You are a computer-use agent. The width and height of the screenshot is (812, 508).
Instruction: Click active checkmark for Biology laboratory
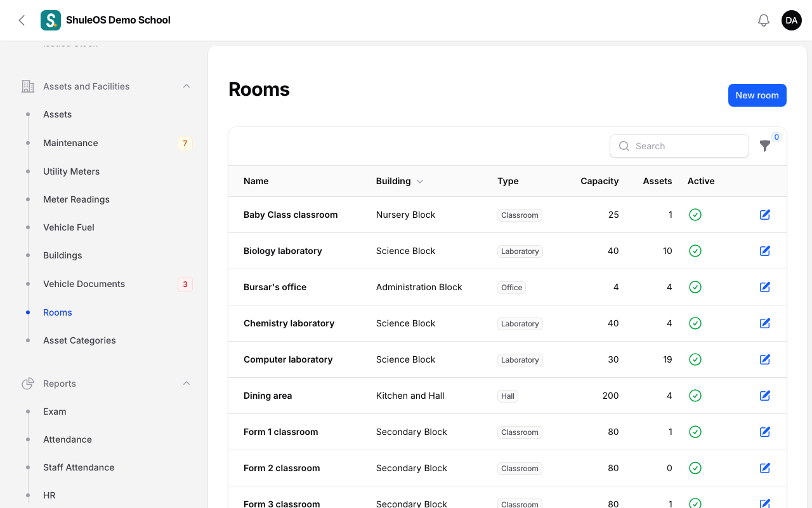click(695, 251)
